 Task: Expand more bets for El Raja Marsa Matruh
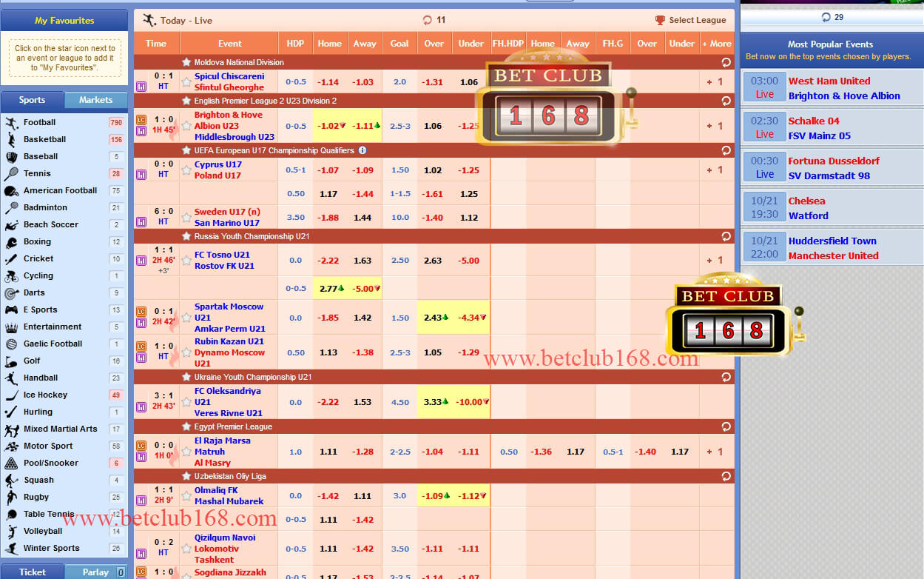[715, 452]
